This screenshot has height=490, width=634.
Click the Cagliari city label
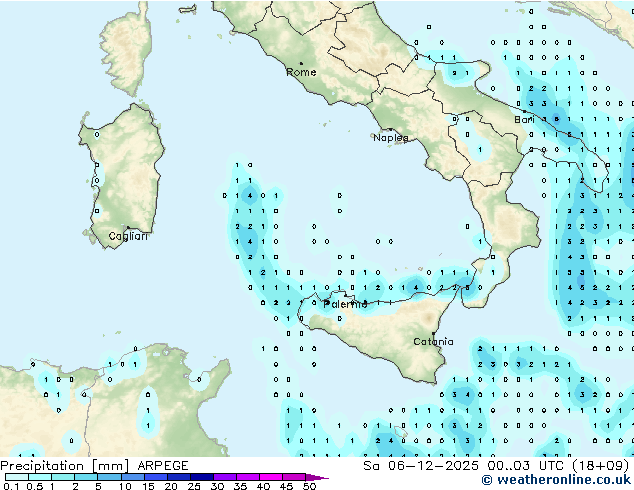click(128, 236)
